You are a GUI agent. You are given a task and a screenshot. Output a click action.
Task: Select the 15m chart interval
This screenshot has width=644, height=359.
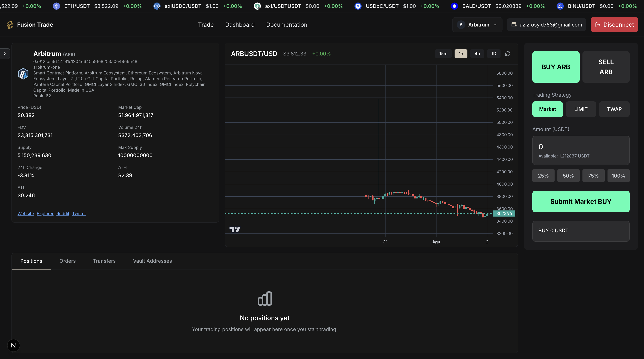[x=443, y=54]
